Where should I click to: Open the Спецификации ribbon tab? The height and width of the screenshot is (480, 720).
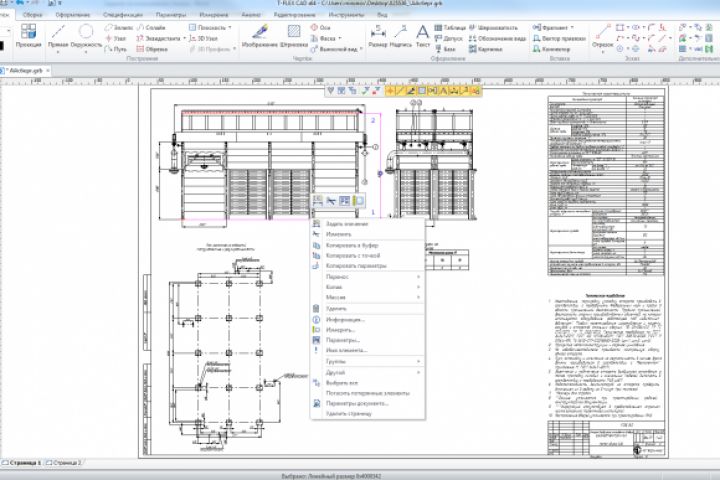coord(123,15)
